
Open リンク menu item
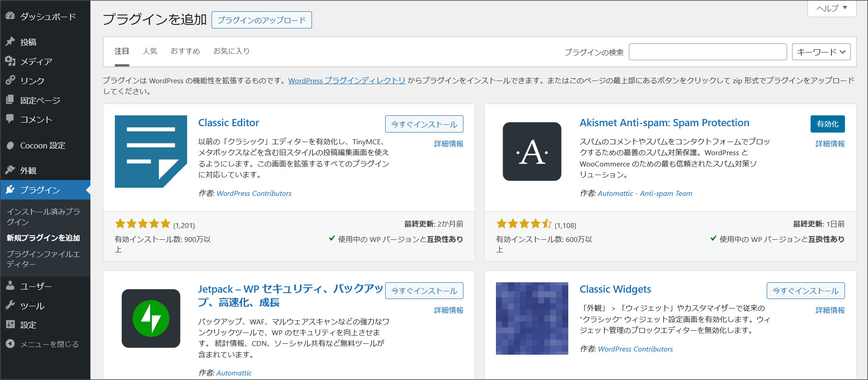pos(32,81)
